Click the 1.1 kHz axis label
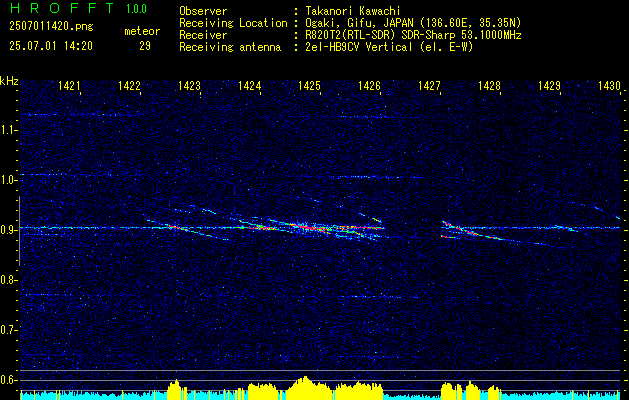 pos(8,130)
